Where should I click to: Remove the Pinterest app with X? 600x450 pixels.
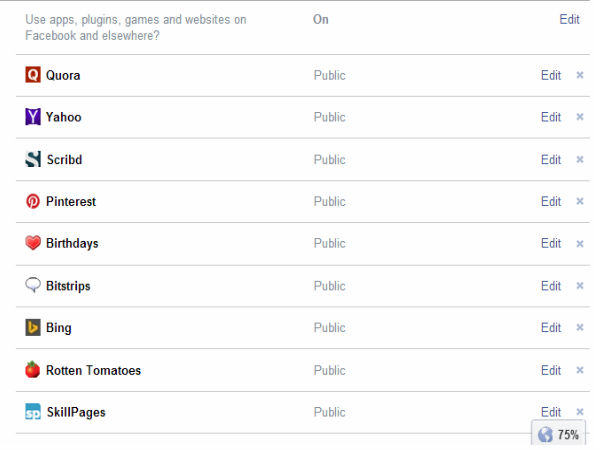(x=580, y=201)
